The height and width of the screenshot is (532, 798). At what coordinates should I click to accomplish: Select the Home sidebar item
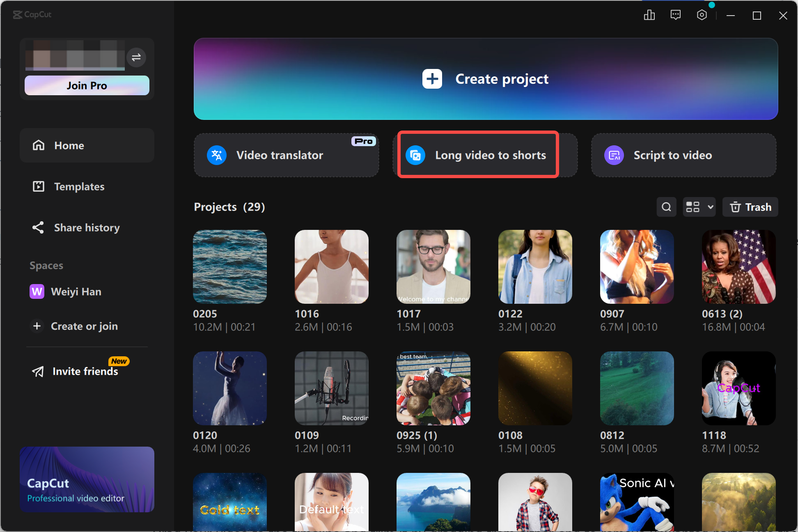click(x=69, y=145)
